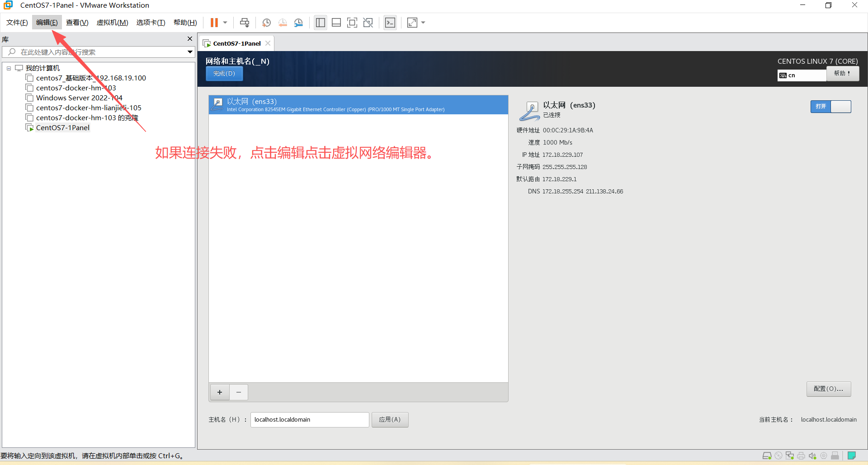Click the default route 172.18.229.1
The height and width of the screenshot is (465, 868).
coord(559,179)
